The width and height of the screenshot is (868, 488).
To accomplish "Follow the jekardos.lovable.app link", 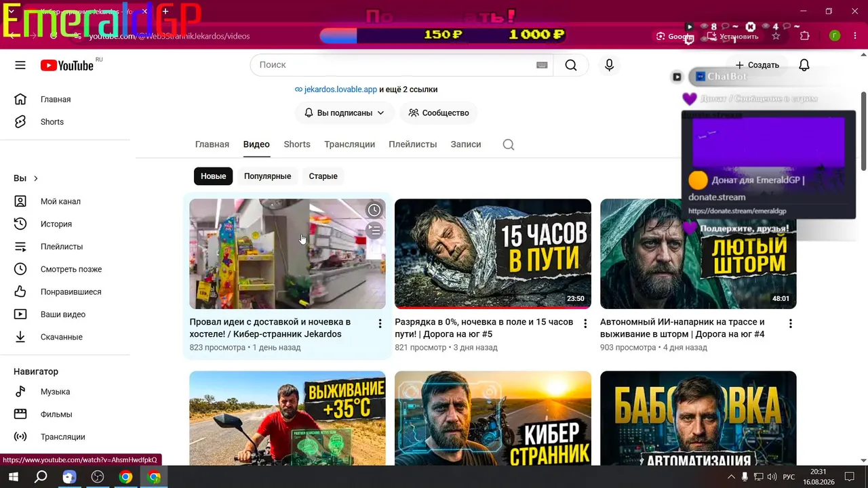I will [340, 89].
